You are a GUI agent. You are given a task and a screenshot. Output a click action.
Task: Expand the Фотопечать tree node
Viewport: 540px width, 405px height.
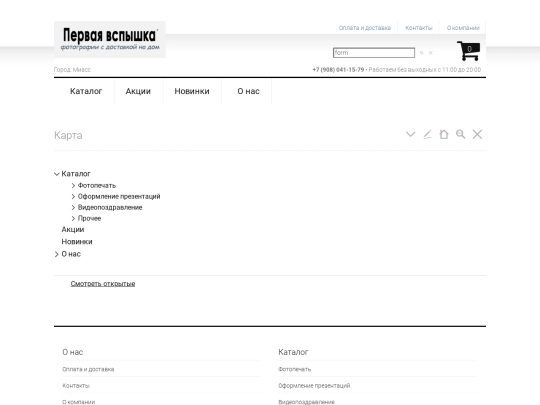point(73,186)
